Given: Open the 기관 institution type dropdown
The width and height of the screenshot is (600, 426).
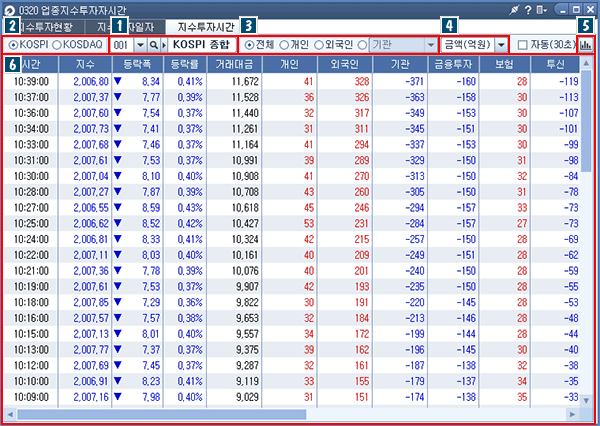Looking at the screenshot, I should [x=431, y=46].
